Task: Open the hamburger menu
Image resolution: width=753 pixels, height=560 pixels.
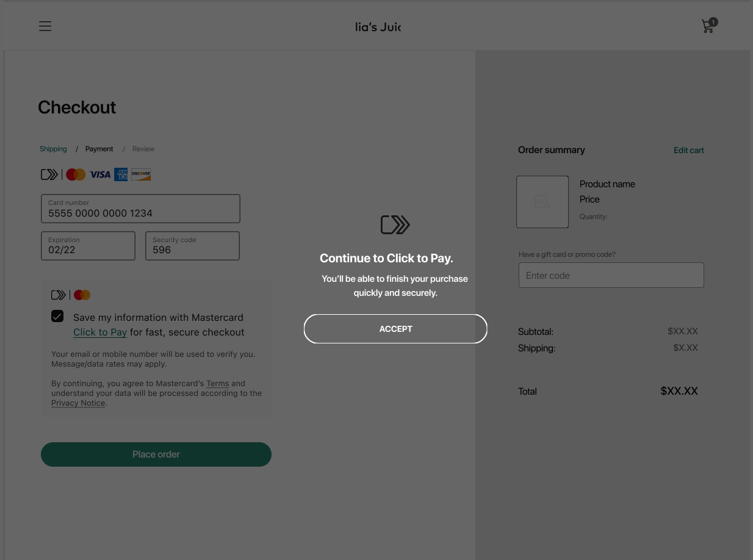Action: [x=45, y=26]
